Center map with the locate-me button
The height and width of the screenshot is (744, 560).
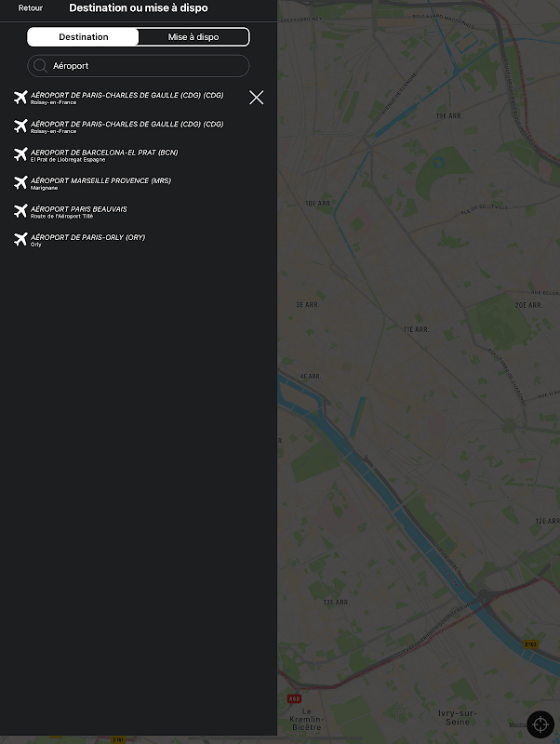tap(540, 724)
